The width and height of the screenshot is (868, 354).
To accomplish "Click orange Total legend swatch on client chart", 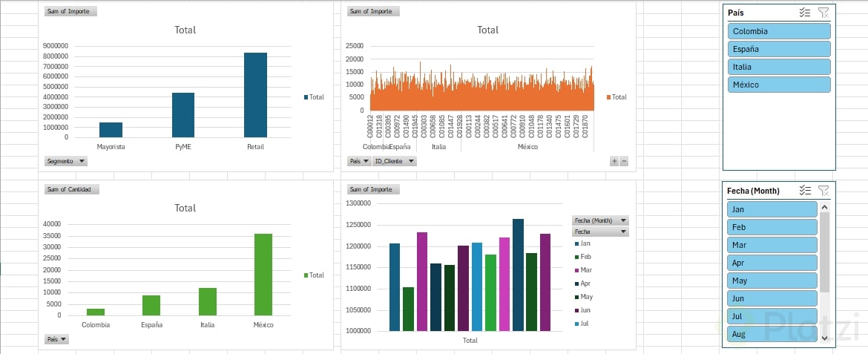I will [609, 97].
